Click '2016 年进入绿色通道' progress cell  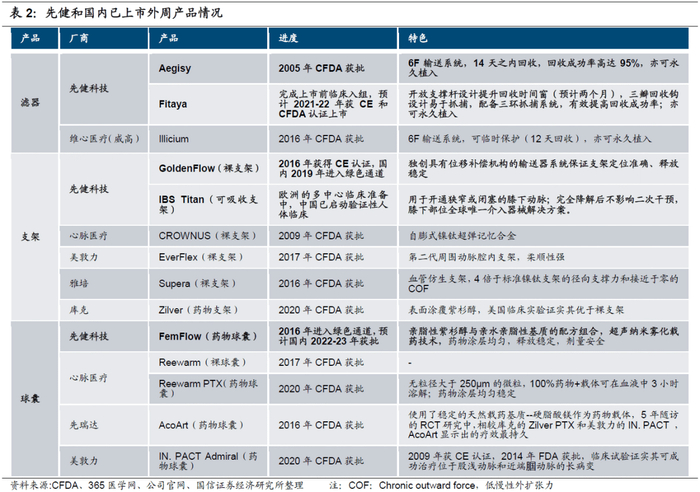[333, 336]
